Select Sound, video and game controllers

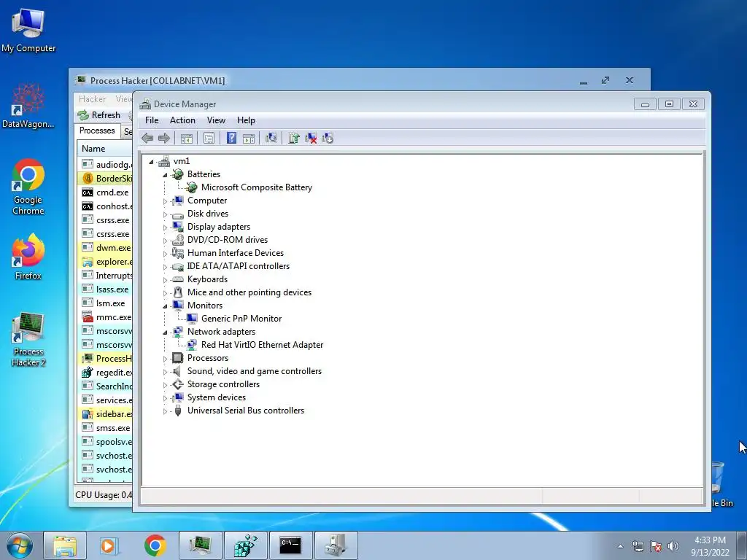tap(255, 371)
